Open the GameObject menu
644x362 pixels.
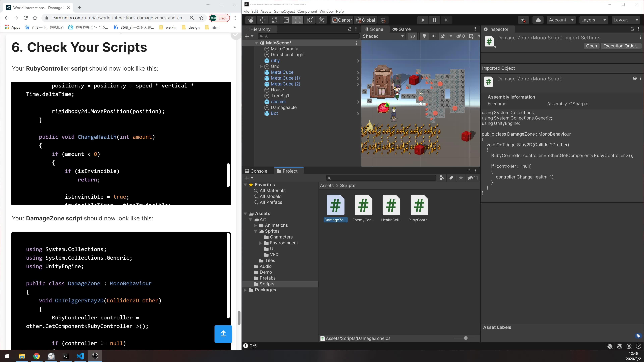pyautogui.click(x=284, y=12)
